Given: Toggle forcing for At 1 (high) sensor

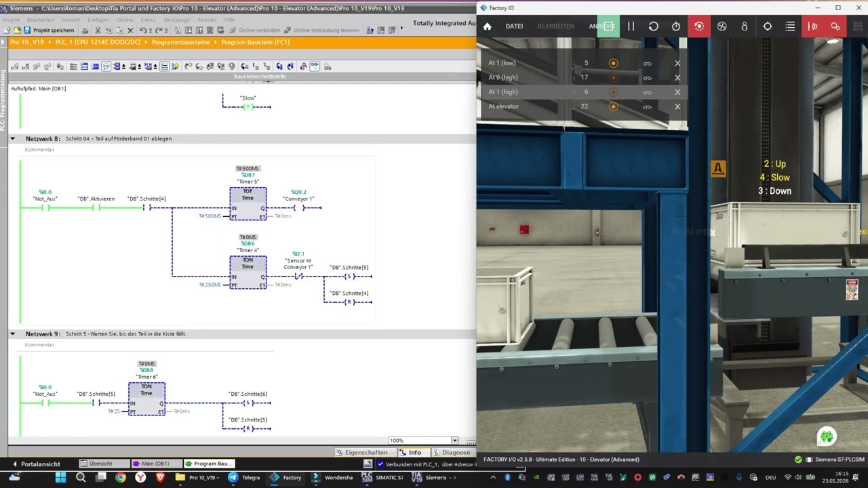Looking at the screenshot, I should (613, 92).
